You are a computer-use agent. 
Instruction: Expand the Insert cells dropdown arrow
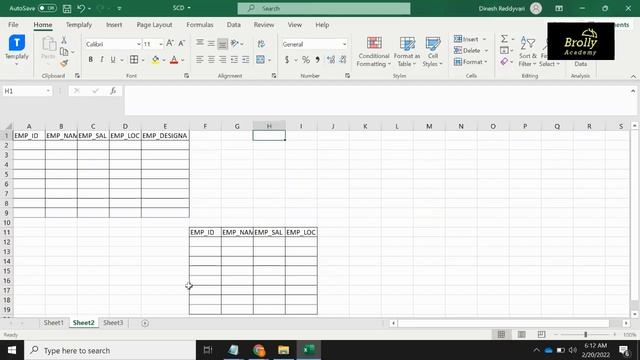(484, 39)
